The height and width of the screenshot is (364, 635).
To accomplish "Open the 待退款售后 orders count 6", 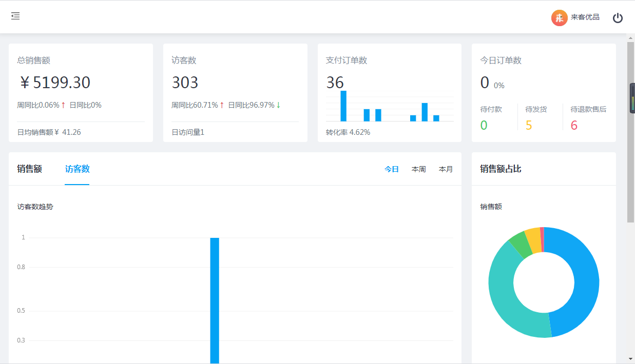I will 574,125.
